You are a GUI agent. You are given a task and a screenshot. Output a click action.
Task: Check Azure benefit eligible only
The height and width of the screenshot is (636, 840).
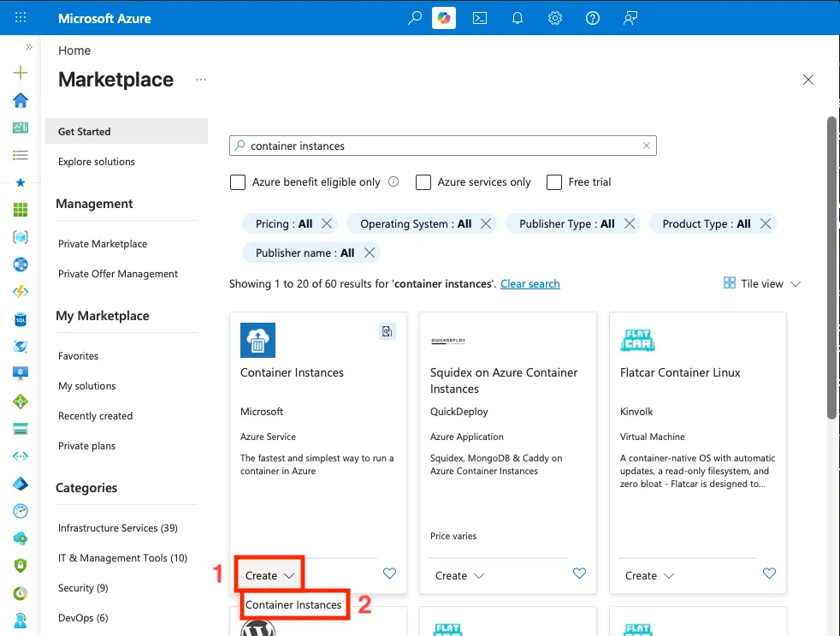237,182
